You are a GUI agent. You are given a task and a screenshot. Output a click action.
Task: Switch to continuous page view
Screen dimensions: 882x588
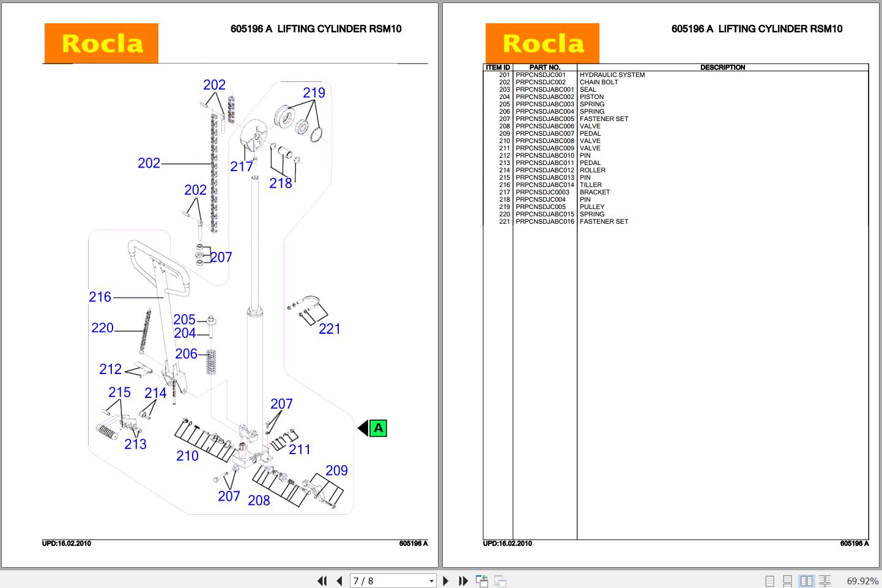787,581
